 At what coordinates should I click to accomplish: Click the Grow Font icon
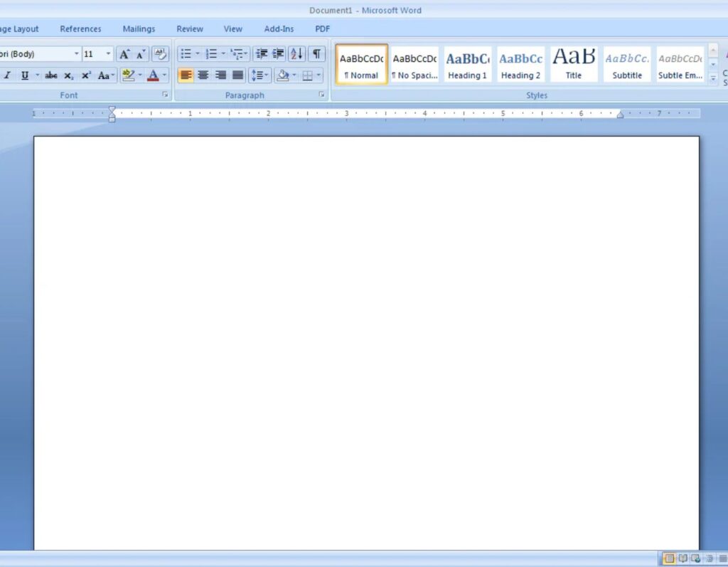(124, 54)
